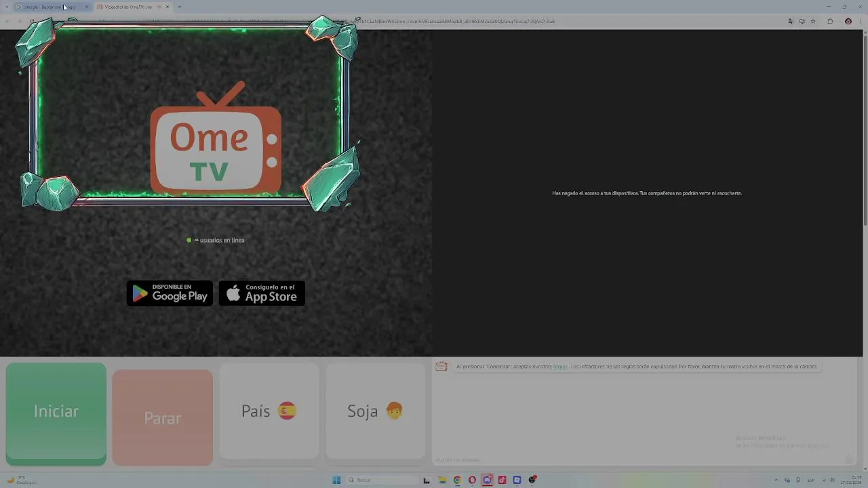Click the translate page icon
The width and height of the screenshot is (868, 488).
pyautogui.click(x=790, y=21)
